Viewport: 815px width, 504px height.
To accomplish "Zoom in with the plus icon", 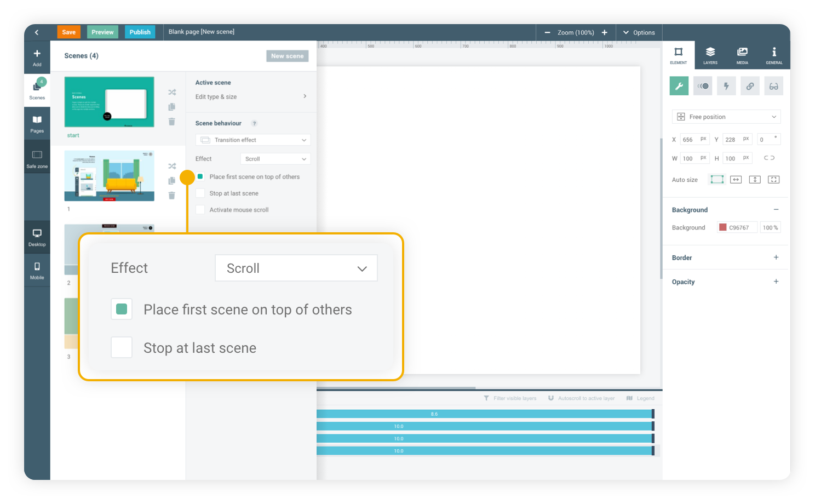I will (x=605, y=32).
